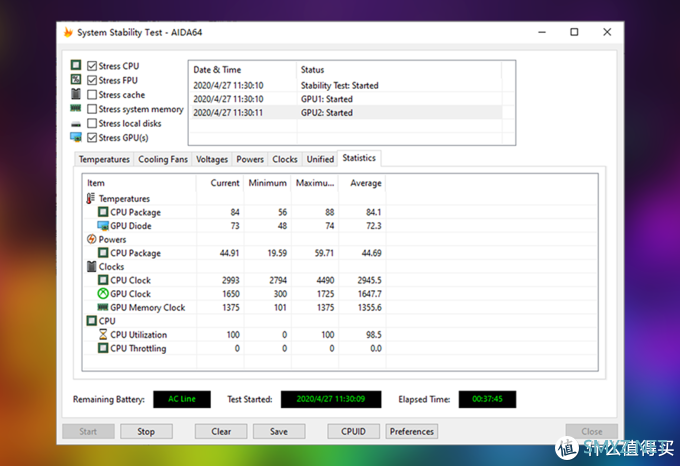Maximize the AIDA64 window
The height and width of the screenshot is (466, 680).
(x=574, y=32)
